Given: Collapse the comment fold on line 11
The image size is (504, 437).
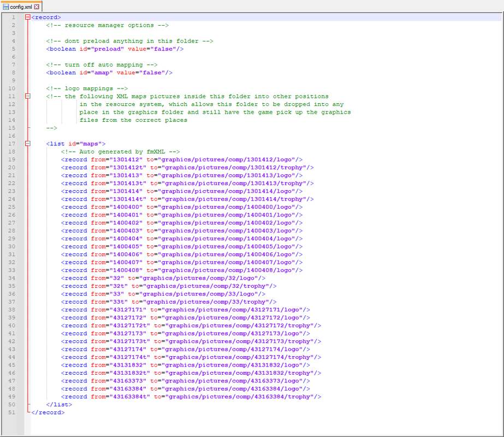Looking at the screenshot, I should click(x=28, y=96).
